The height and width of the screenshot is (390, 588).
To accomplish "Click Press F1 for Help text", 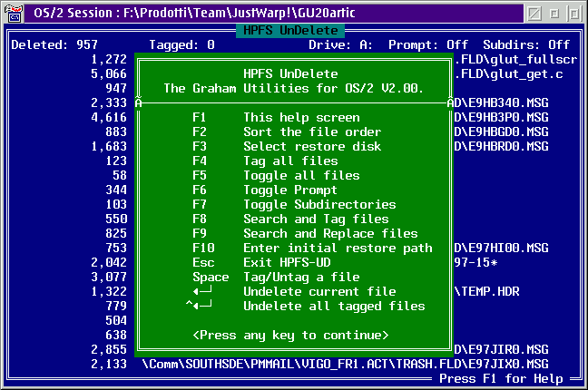I will (505, 377).
